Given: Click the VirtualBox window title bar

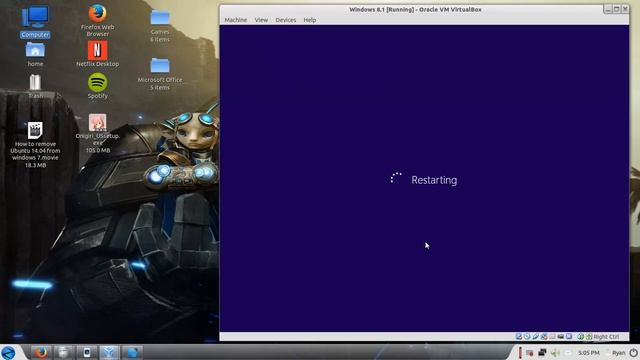Looking at the screenshot, I should tap(415, 9).
